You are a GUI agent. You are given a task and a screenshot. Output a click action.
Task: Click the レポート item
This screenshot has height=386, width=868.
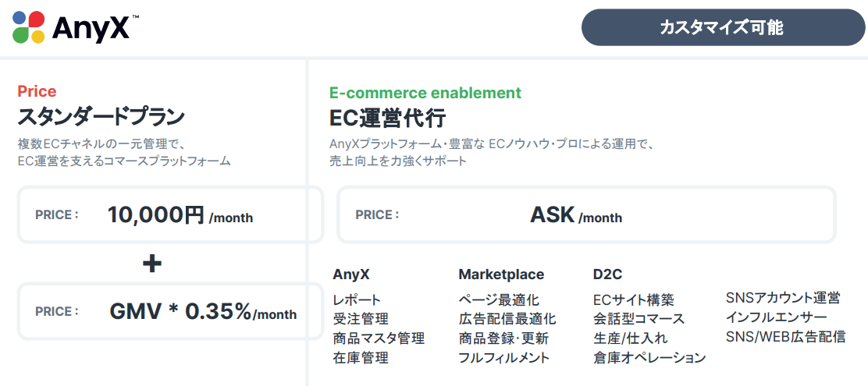pyautogui.click(x=357, y=299)
